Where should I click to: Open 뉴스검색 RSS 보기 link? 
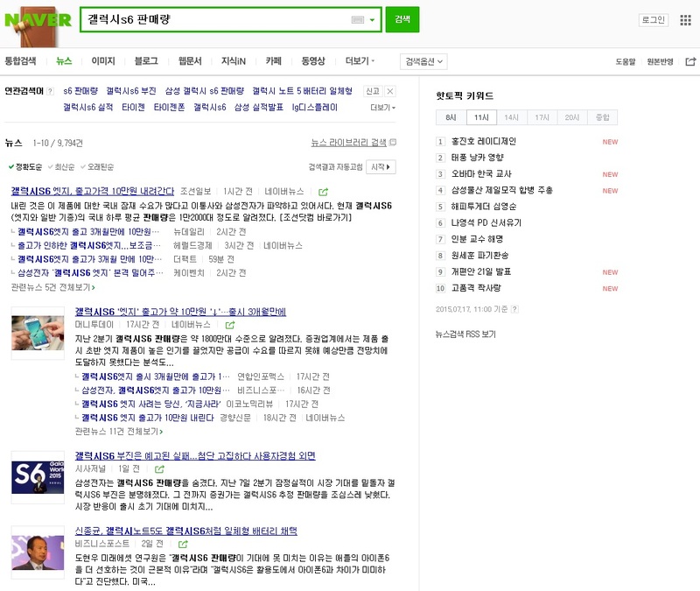click(x=465, y=334)
